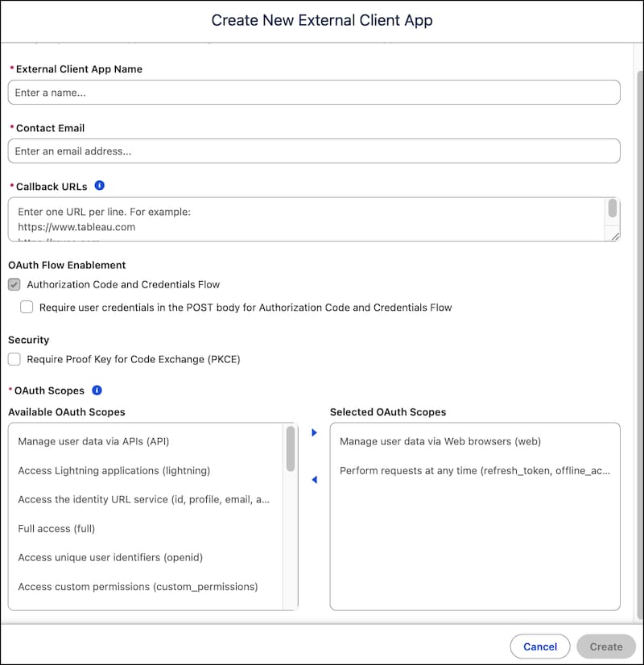Select Full access (full) scope
The height and width of the screenshot is (665, 644).
pos(147,529)
